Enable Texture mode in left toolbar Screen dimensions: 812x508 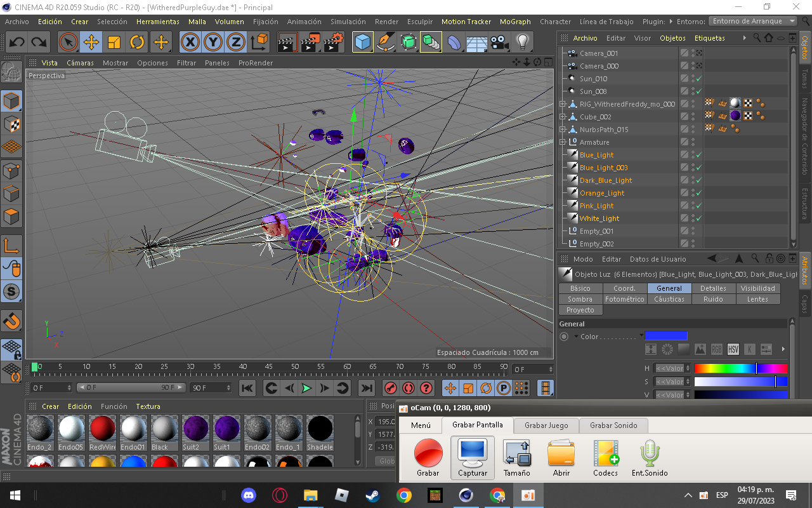[11, 124]
